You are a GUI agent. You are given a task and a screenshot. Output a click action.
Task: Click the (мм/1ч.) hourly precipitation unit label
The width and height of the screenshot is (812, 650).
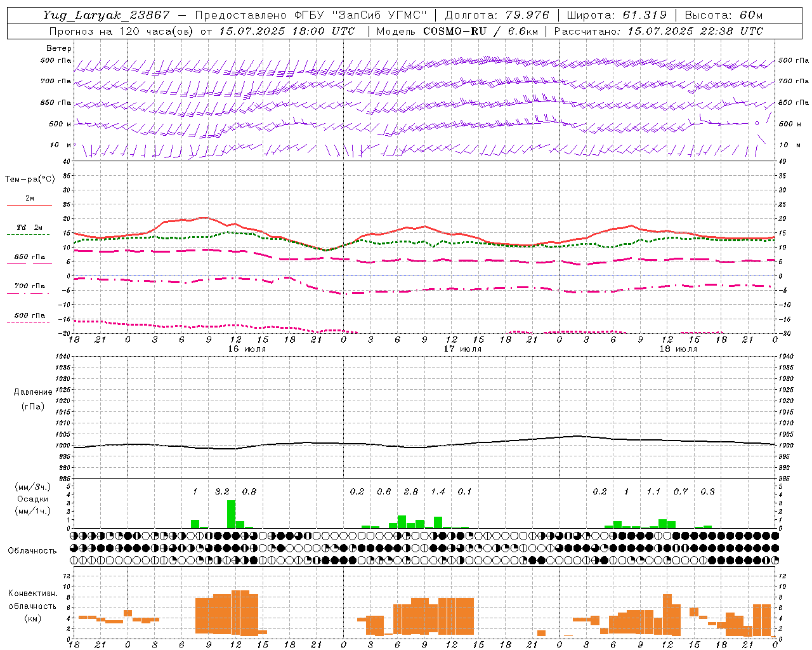point(32,510)
